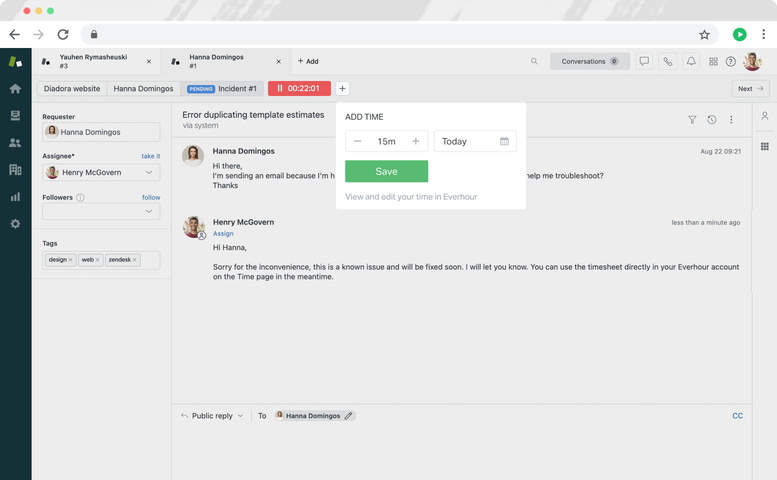This screenshot has height=480, width=777.
Task: Edit recipient pencil icon next to Hanna Domingos
Action: coord(348,416)
